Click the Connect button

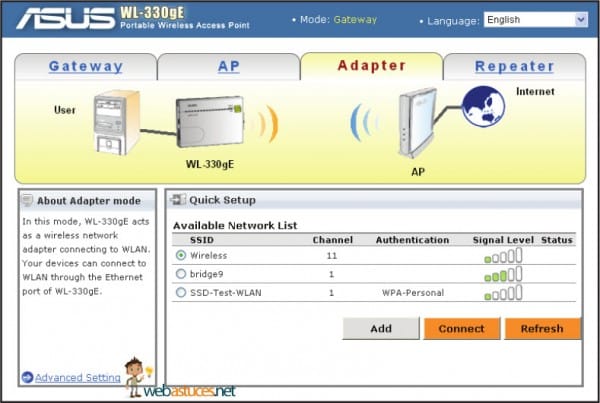[461, 328]
